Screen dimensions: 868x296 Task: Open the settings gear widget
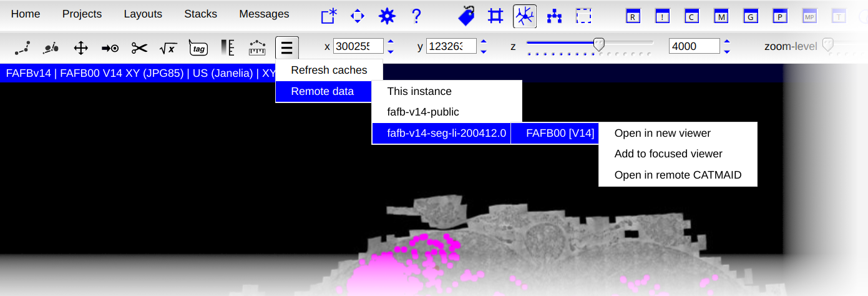pyautogui.click(x=387, y=16)
